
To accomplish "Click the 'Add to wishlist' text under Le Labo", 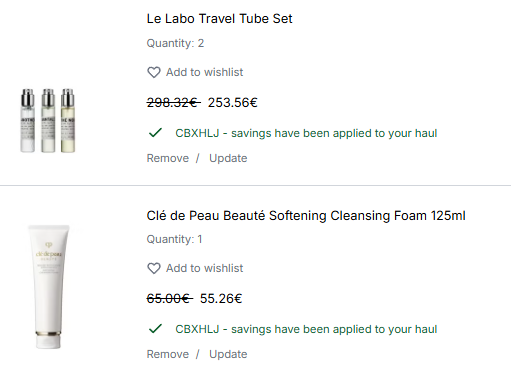I will [205, 72].
